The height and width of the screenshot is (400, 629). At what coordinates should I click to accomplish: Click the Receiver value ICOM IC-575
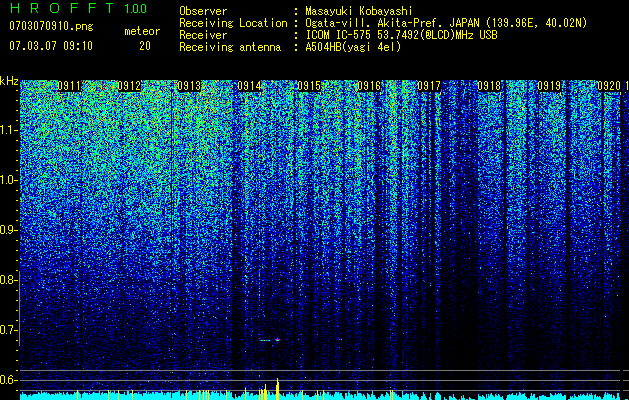pos(338,35)
